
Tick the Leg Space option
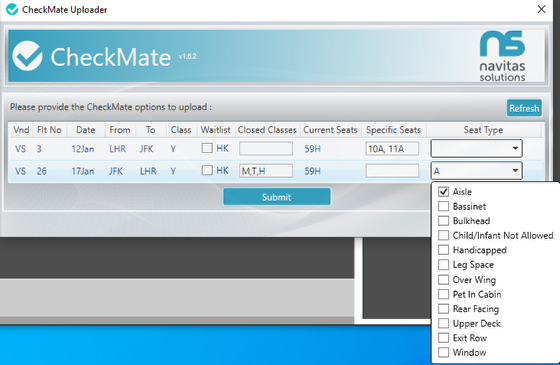pos(444,265)
